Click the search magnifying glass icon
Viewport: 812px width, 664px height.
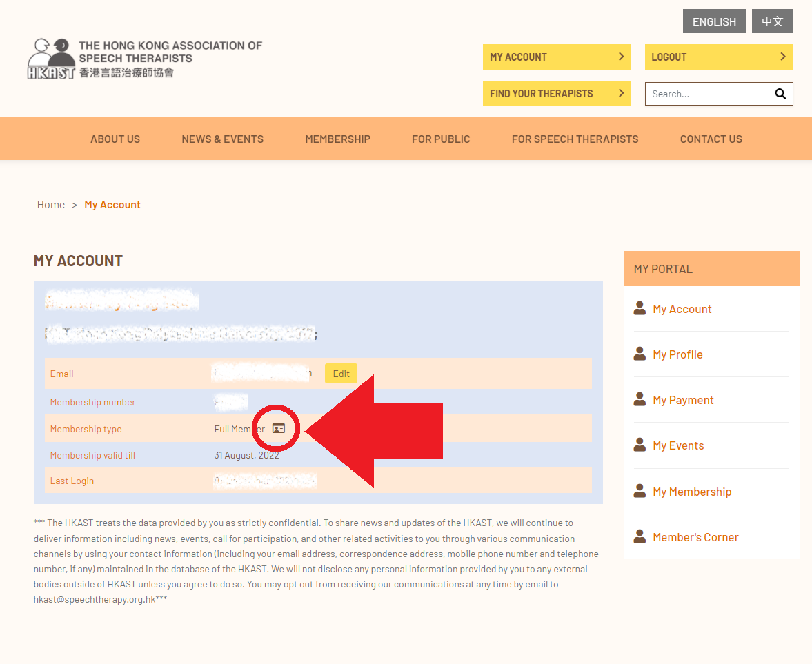click(780, 94)
